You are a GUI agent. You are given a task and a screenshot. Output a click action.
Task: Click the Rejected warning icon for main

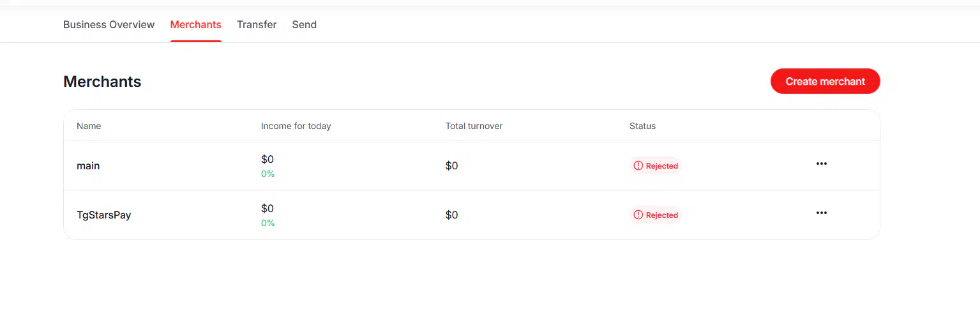(x=638, y=166)
